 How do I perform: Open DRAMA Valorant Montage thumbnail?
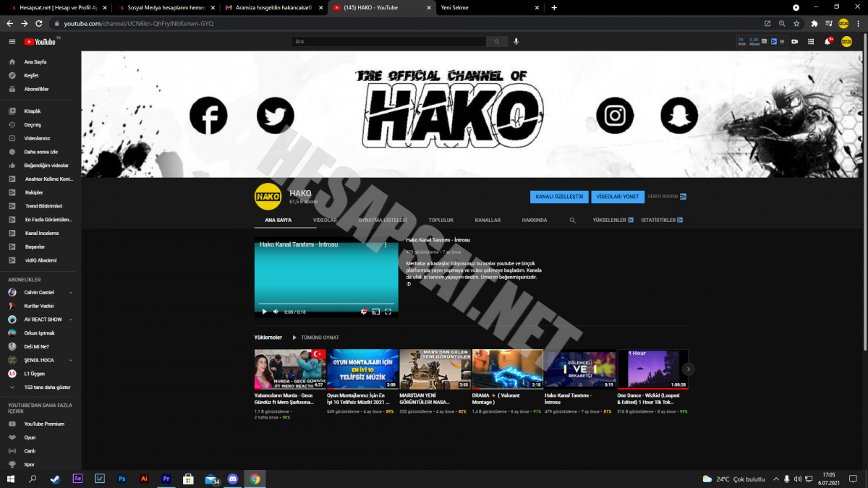pyautogui.click(x=508, y=369)
